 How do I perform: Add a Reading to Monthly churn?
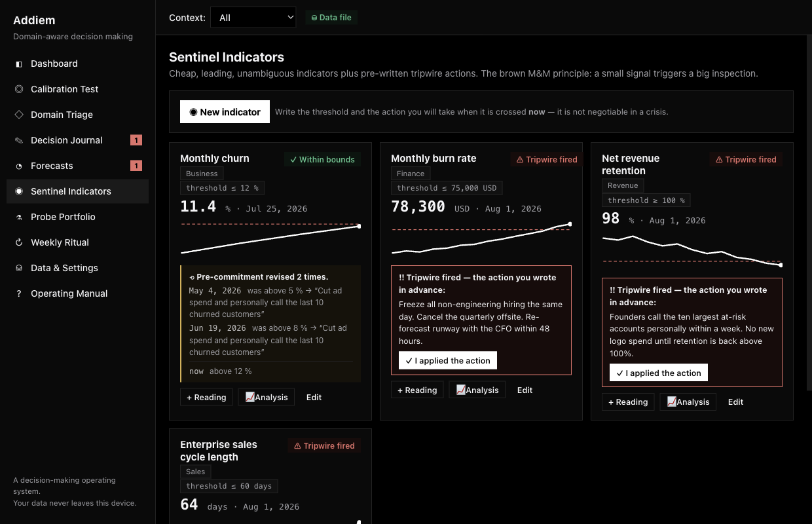tap(206, 397)
